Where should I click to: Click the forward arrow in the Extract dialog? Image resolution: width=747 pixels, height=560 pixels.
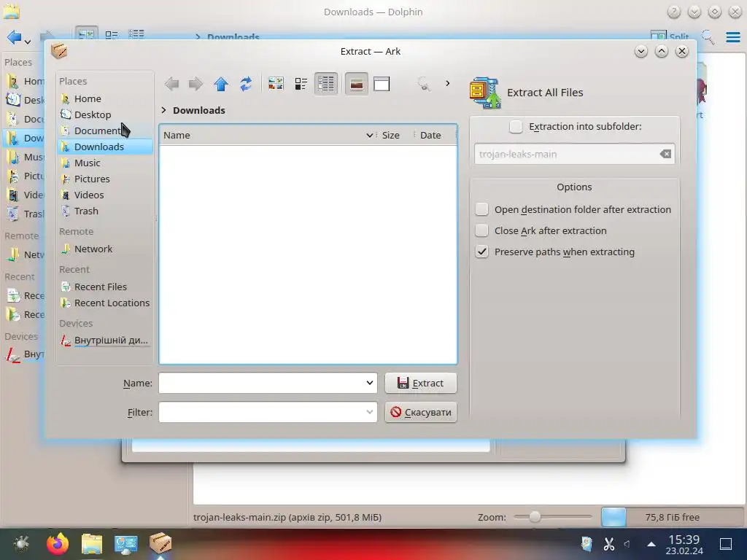(196, 85)
